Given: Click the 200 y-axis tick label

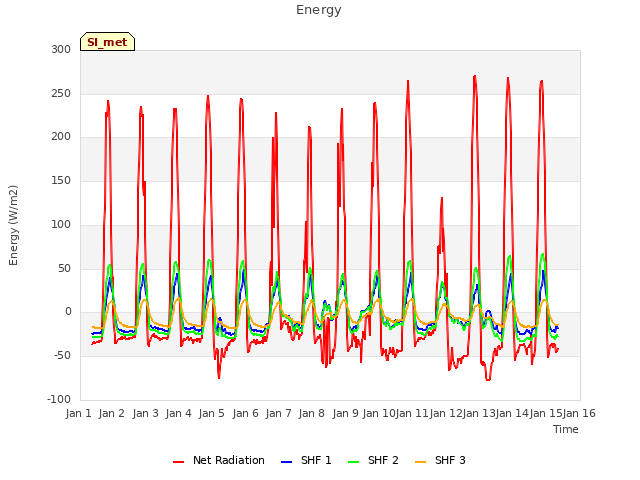Looking at the screenshot, I should (61, 137).
